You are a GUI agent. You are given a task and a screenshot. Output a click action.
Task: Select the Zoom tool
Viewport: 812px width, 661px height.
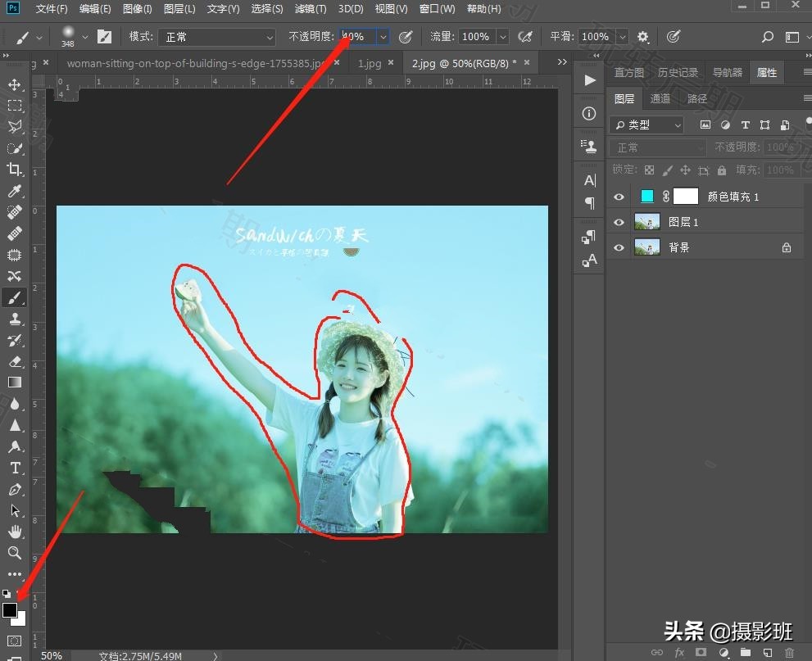tap(15, 553)
